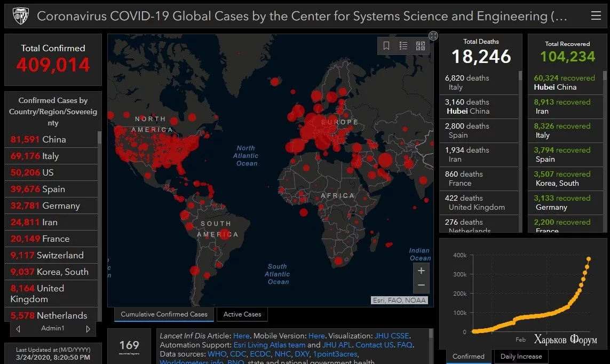610x364 pixels.
Task: Click the Johns Hopkins shield logo
Action: 20,17
